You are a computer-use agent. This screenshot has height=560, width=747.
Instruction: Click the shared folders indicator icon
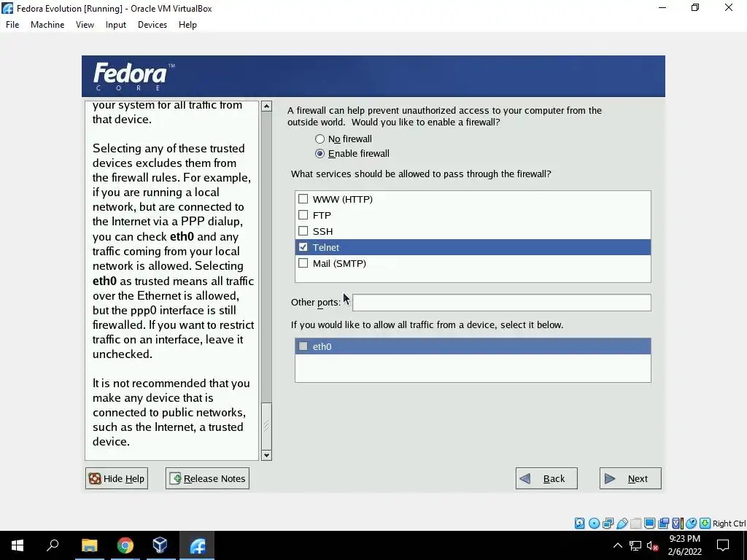(635, 524)
